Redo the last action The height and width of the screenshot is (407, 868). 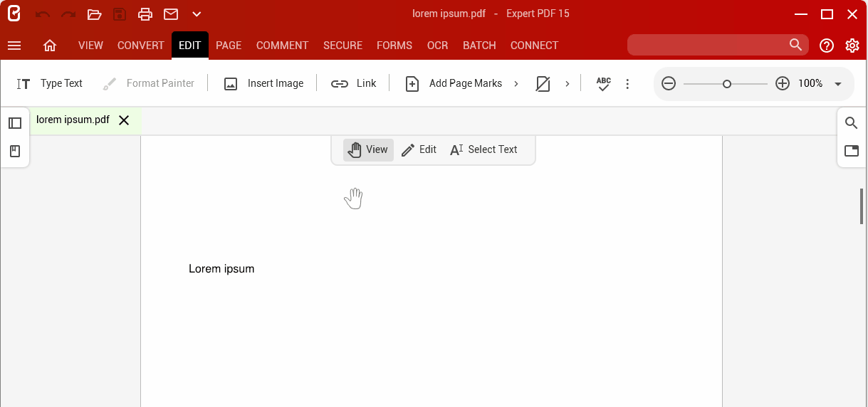pos(68,14)
